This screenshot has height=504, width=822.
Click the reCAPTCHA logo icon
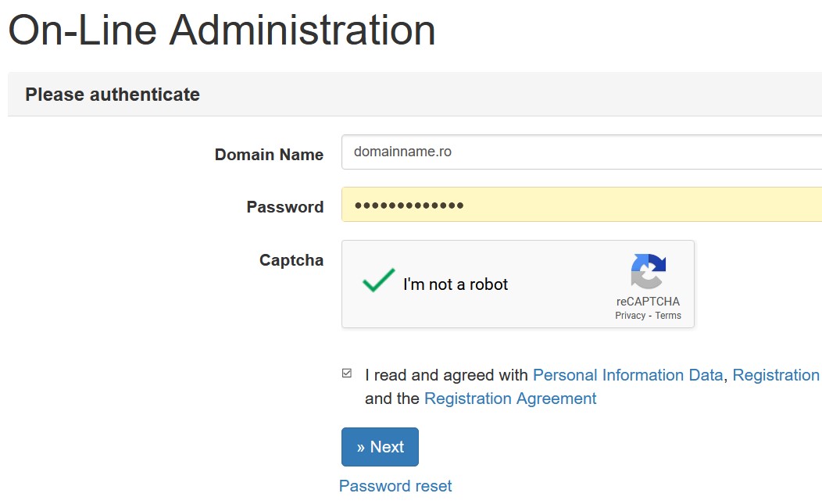tap(648, 271)
